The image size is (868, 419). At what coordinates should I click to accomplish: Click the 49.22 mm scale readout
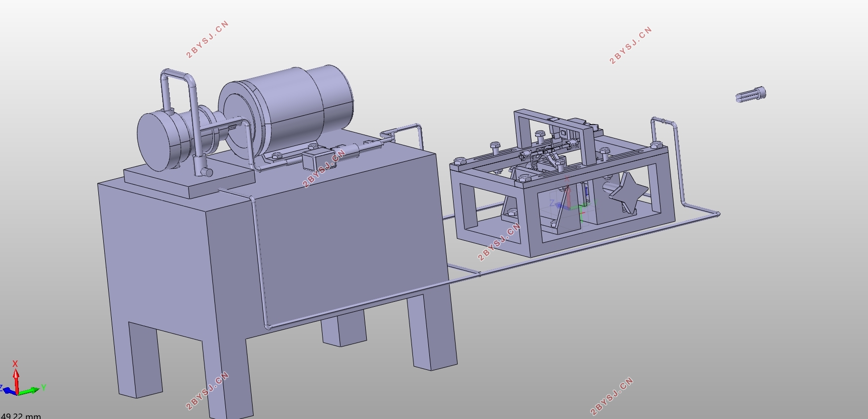coord(21,416)
